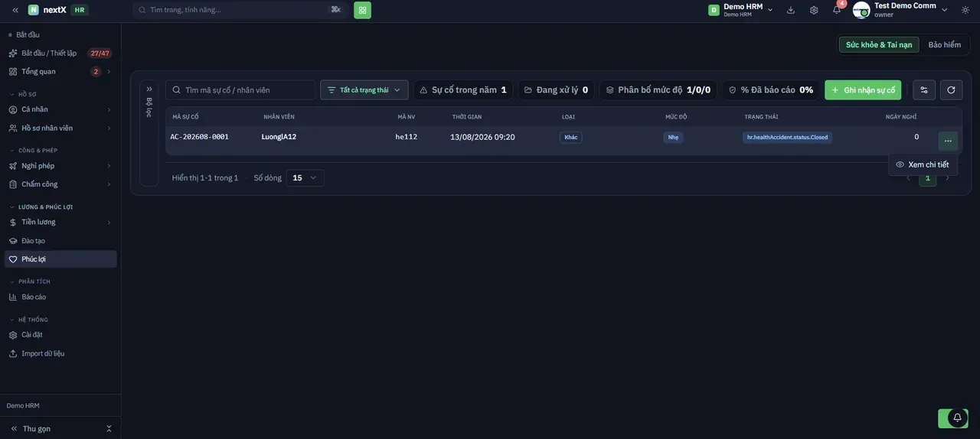Sort by THỜI GIAN column header
The height and width of the screenshot is (439, 980).
pyautogui.click(x=467, y=117)
